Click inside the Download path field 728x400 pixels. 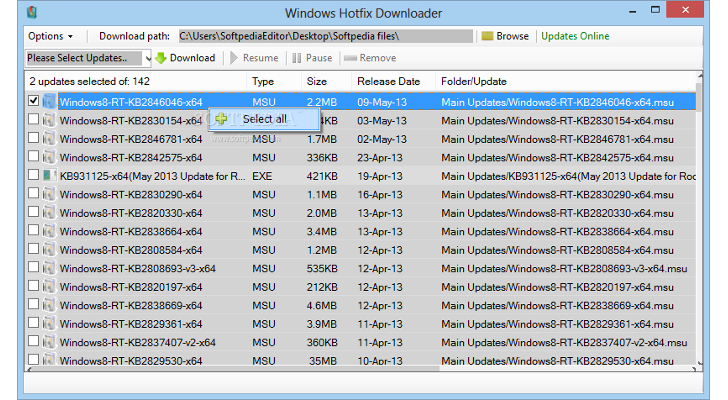pos(324,36)
